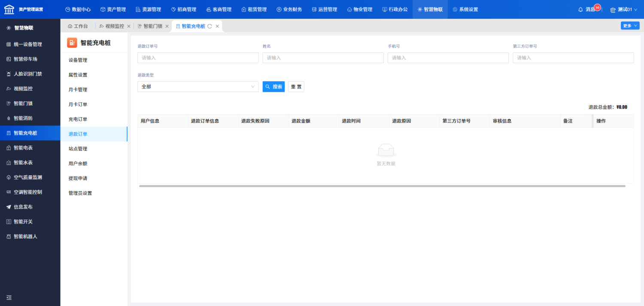Open 物业管理 top menu
The width and height of the screenshot is (644, 306).
pos(359,9)
